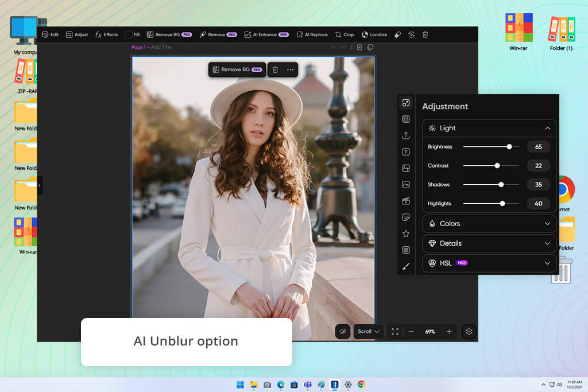Viewport: 588px width, 392px height.
Task: Open shapes elements sidebar icon
Action: coord(406,103)
